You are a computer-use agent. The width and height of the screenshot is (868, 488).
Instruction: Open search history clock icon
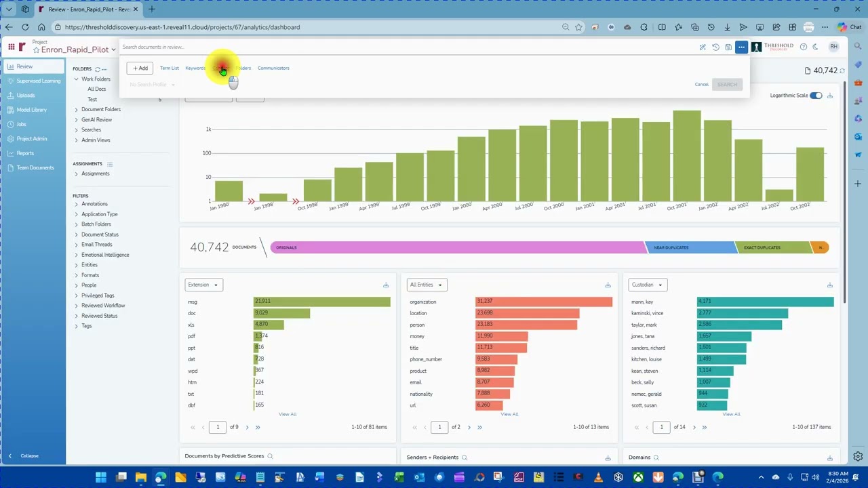click(715, 47)
